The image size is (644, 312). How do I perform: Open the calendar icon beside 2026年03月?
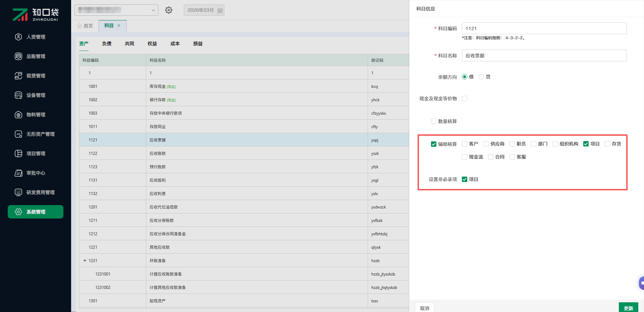(x=220, y=10)
